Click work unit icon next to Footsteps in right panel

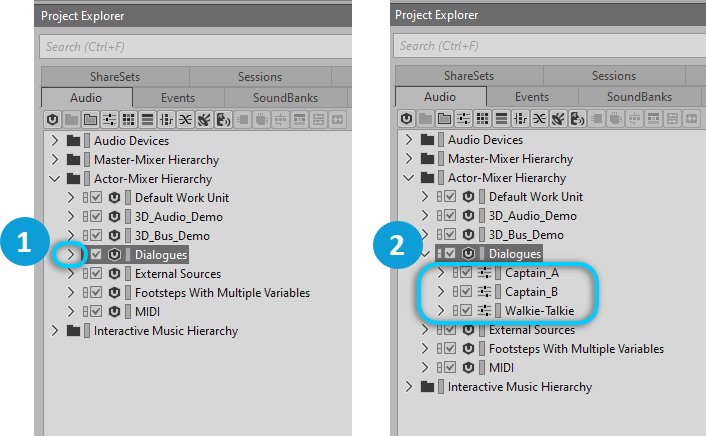tap(467, 349)
